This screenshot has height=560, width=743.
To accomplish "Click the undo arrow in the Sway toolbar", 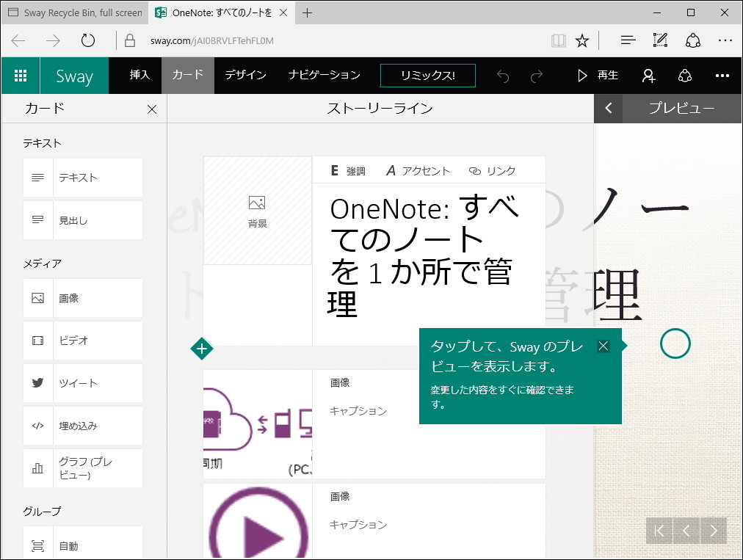I will click(503, 75).
